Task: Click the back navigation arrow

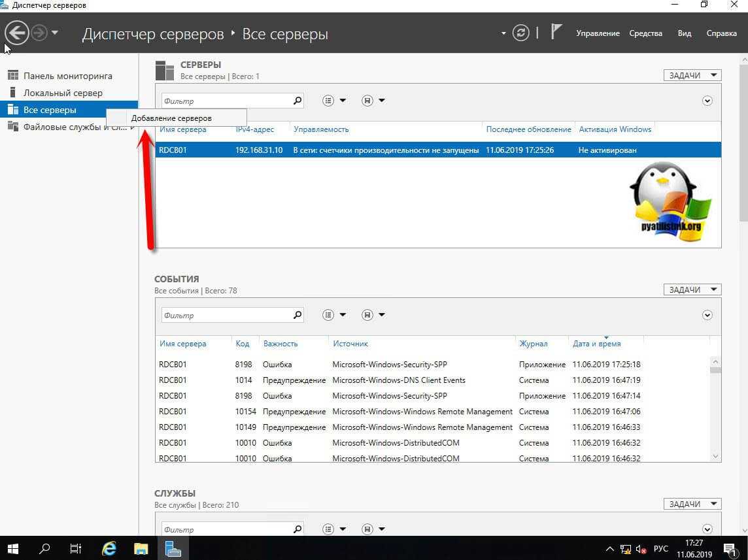Action: tap(17, 33)
